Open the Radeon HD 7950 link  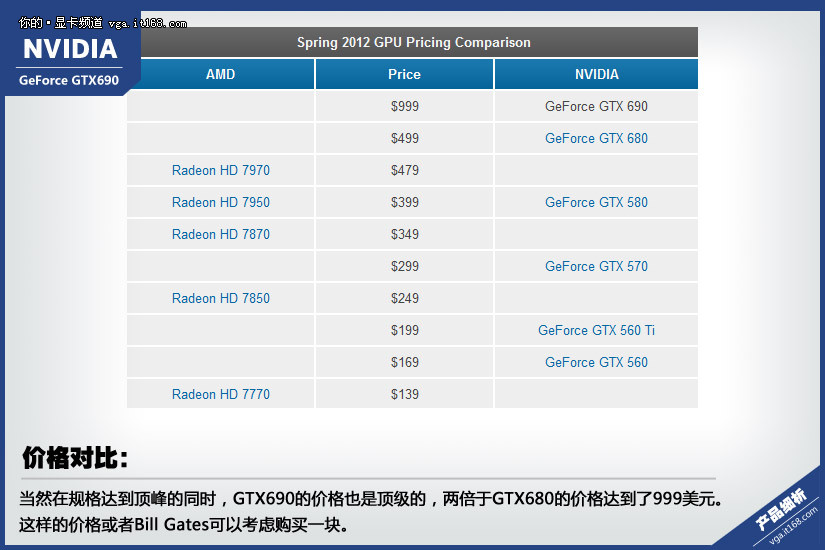pyautogui.click(x=220, y=202)
